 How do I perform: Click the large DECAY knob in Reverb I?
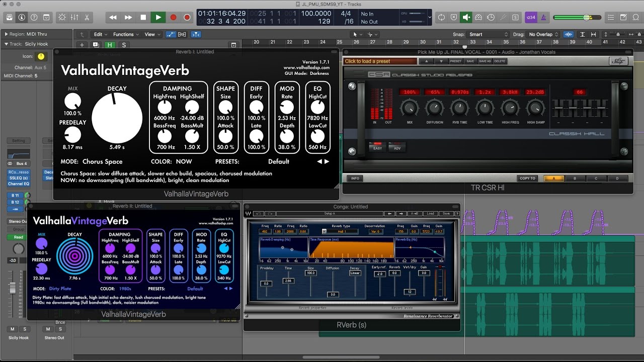pos(117,118)
